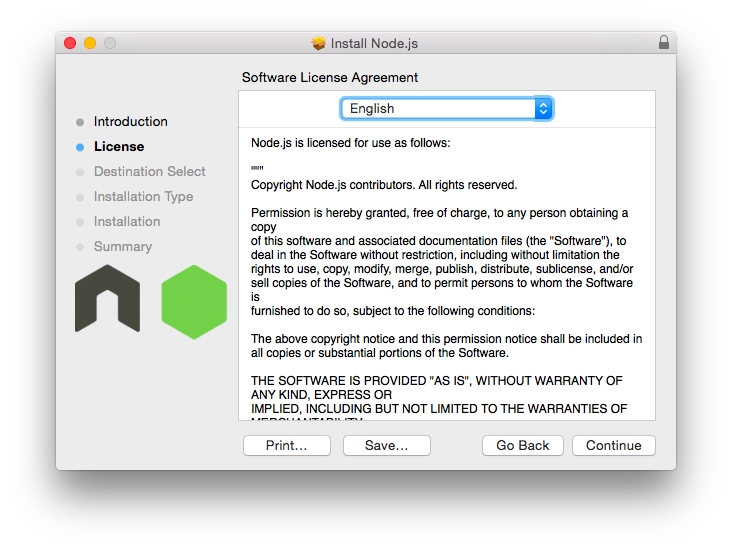Click inside the license agreement text area
Viewport: 732px width, 550px height.
pyautogui.click(x=447, y=274)
